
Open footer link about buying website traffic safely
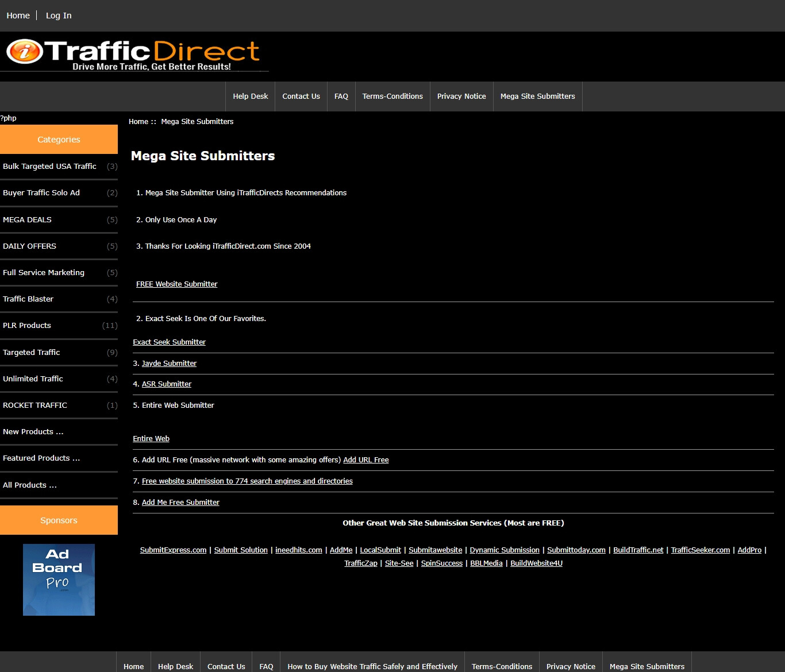[372, 666]
